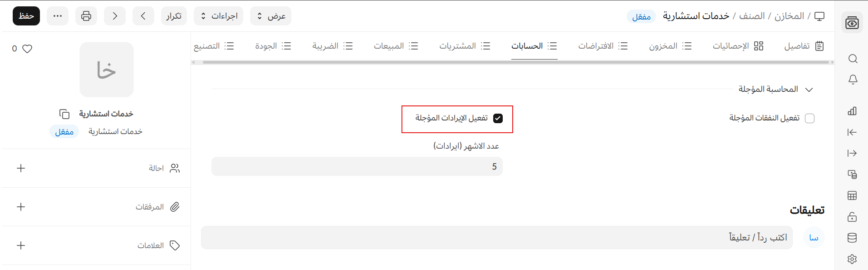
Task: Enable the تفعيل النفقات المؤجلة checkbox
Action: coord(809,118)
